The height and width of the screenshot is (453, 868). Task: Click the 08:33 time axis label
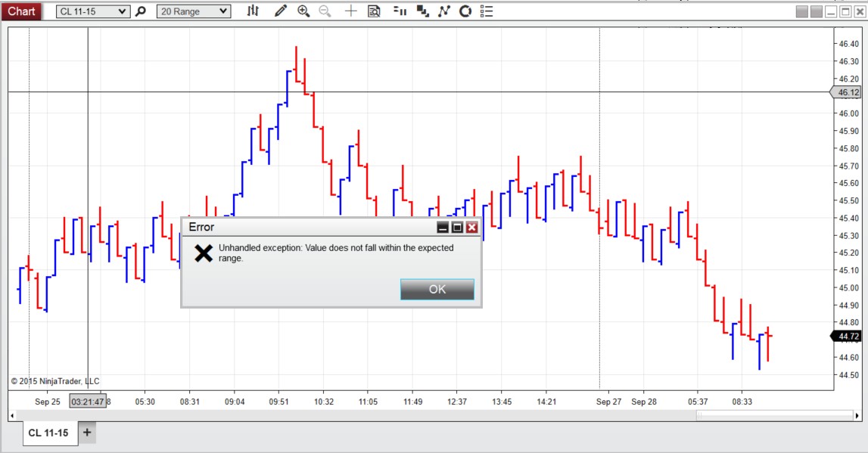click(x=742, y=402)
